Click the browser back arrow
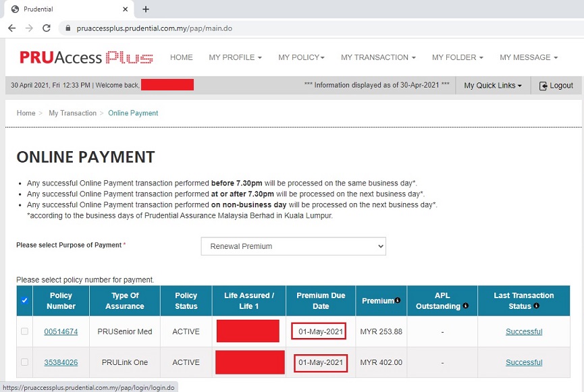This screenshot has height=392, width=584. click(x=11, y=28)
